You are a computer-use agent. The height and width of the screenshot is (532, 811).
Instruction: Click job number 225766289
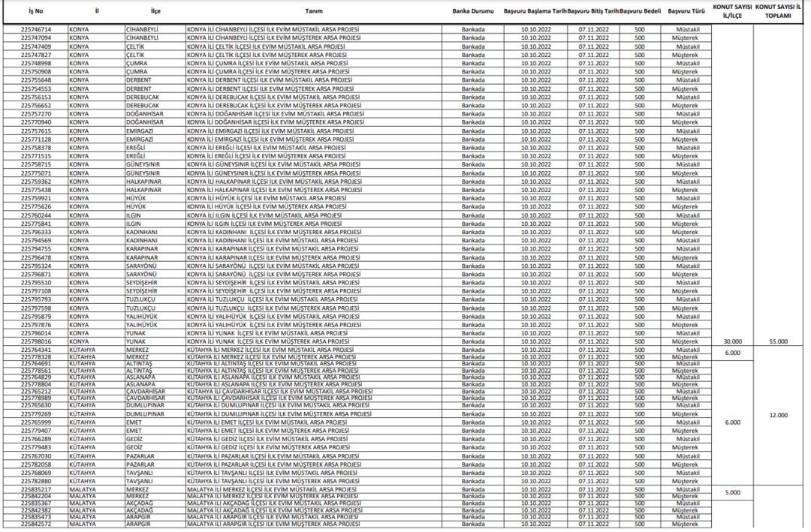pos(36,439)
